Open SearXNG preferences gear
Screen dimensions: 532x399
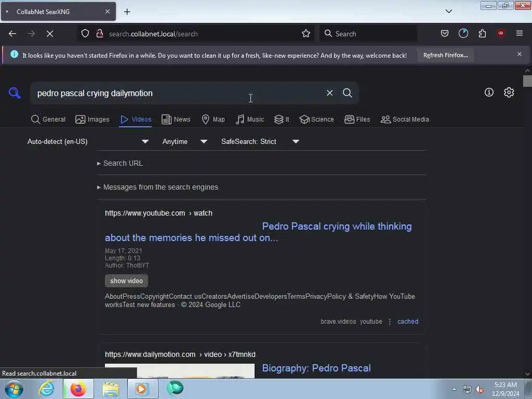click(x=509, y=92)
